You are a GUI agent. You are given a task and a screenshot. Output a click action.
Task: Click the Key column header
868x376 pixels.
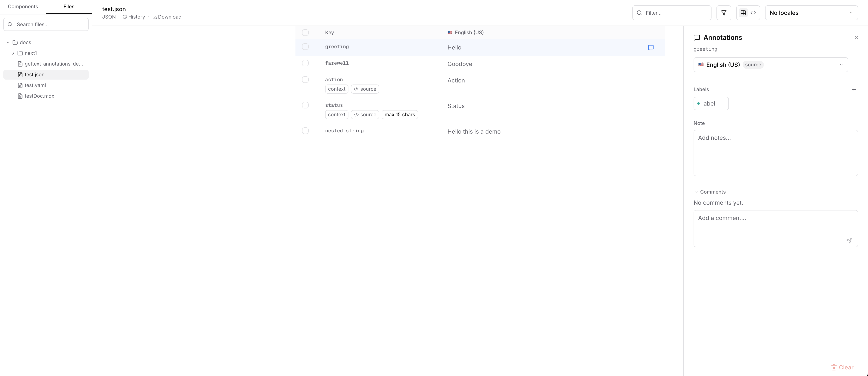(329, 32)
